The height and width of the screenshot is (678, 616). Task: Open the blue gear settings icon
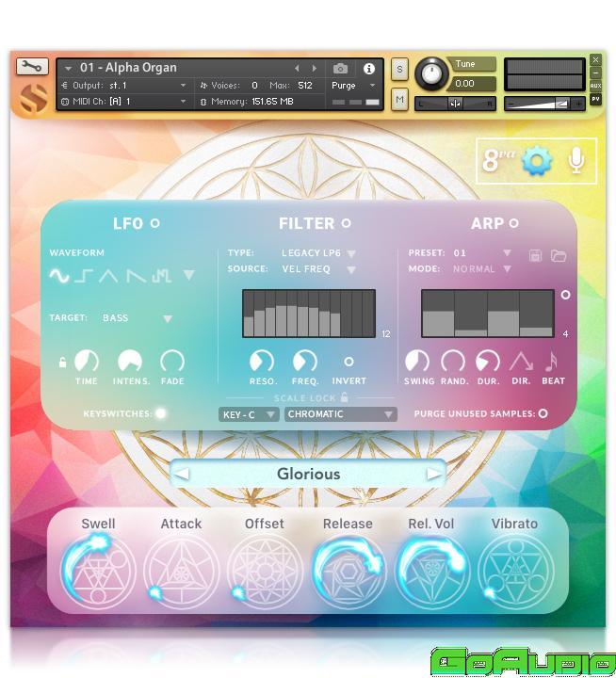[x=536, y=160]
